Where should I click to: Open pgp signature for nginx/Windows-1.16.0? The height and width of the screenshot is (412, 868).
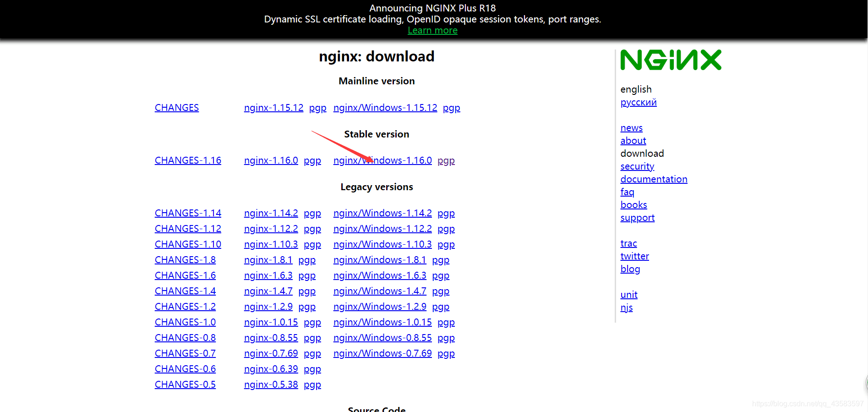[446, 160]
